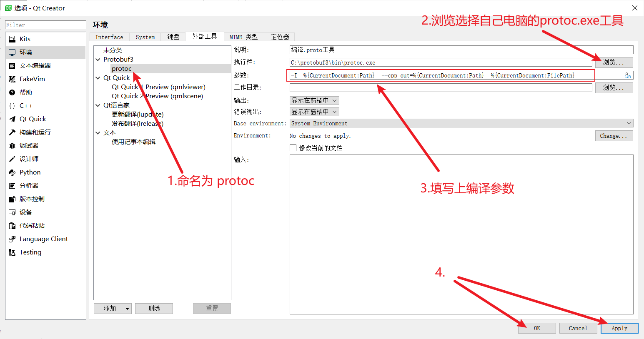Click the C++ braces icon
The image size is (644, 339).
coord(12,106)
